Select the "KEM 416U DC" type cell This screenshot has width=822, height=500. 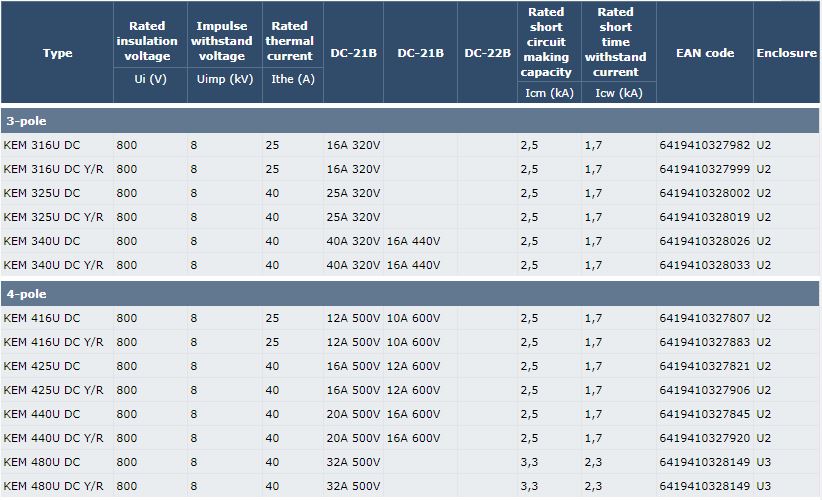(42, 318)
